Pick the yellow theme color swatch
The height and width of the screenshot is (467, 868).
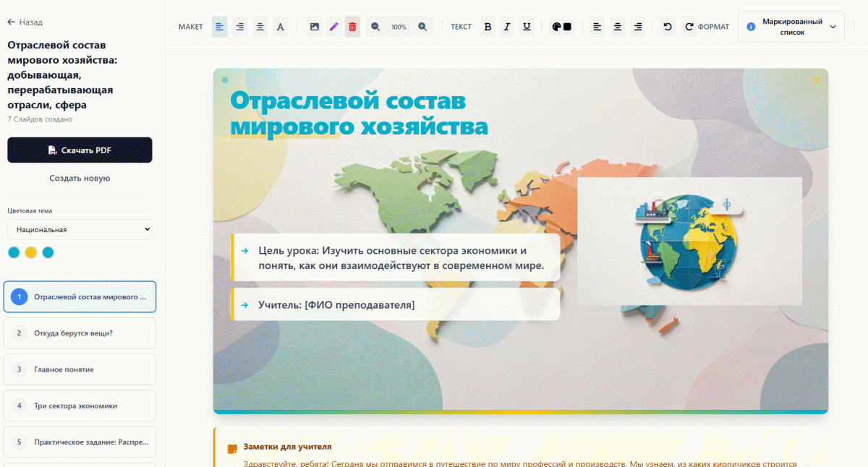(x=31, y=252)
